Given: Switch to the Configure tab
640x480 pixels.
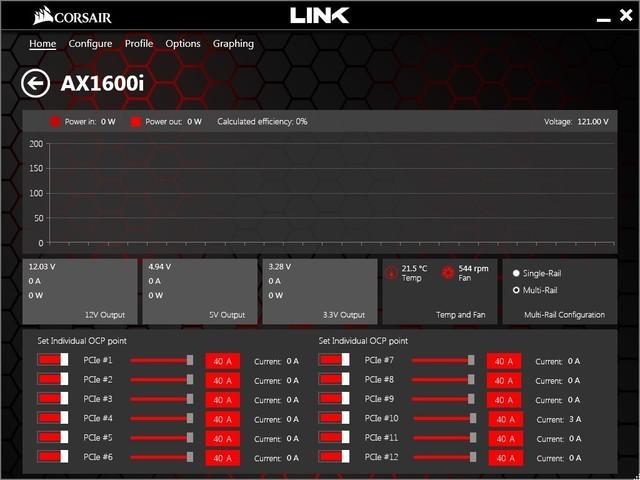Looking at the screenshot, I should pyautogui.click(x=90, y=44).
